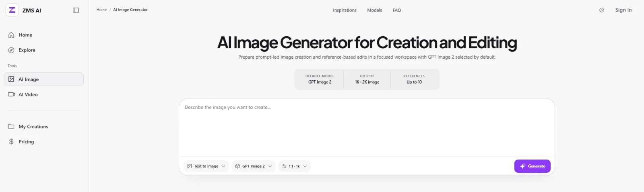Screen dimensions: 644x192
Task: Focus the image description prompt field
Action: point(367,128)
